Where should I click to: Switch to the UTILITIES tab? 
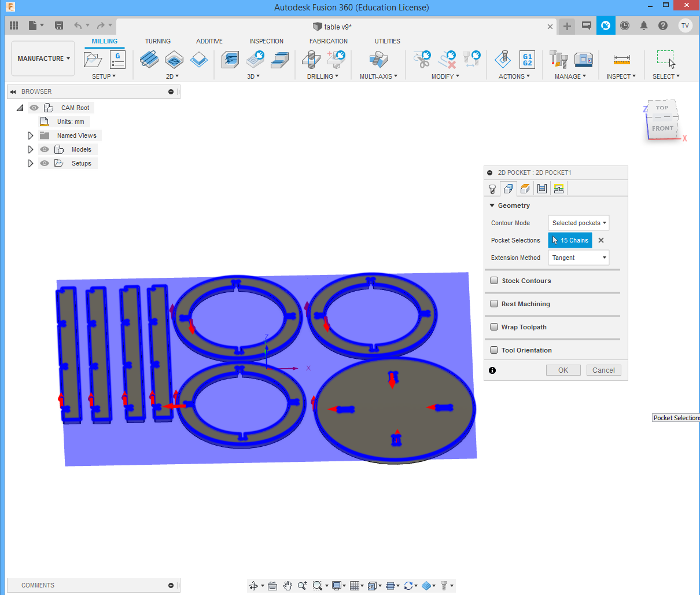point(388,41)
